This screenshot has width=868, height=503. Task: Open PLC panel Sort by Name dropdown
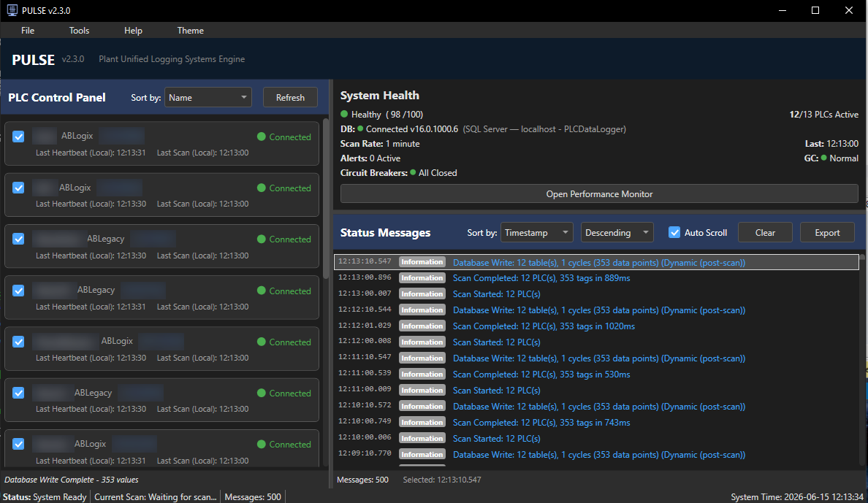pyautogui.click(x=208, y=97)
